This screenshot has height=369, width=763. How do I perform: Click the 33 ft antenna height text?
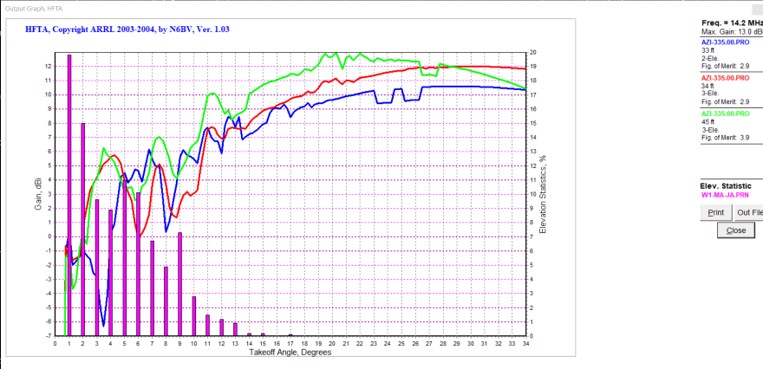707,52
